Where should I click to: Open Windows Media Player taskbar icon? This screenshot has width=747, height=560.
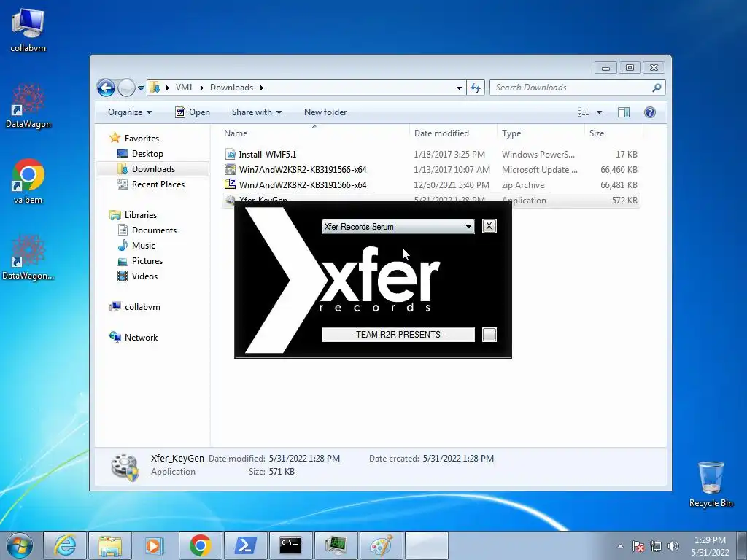tap(155, 545)
